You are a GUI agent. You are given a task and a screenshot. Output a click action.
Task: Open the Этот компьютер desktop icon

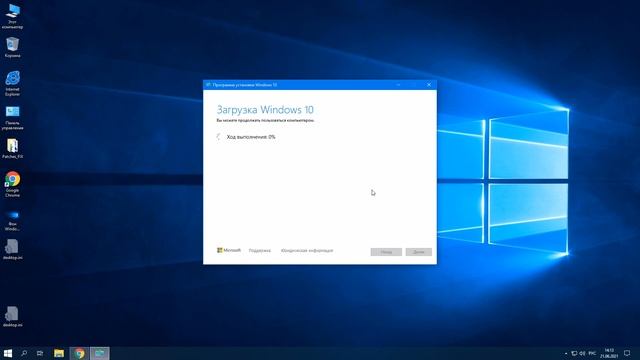pos(12,16)
